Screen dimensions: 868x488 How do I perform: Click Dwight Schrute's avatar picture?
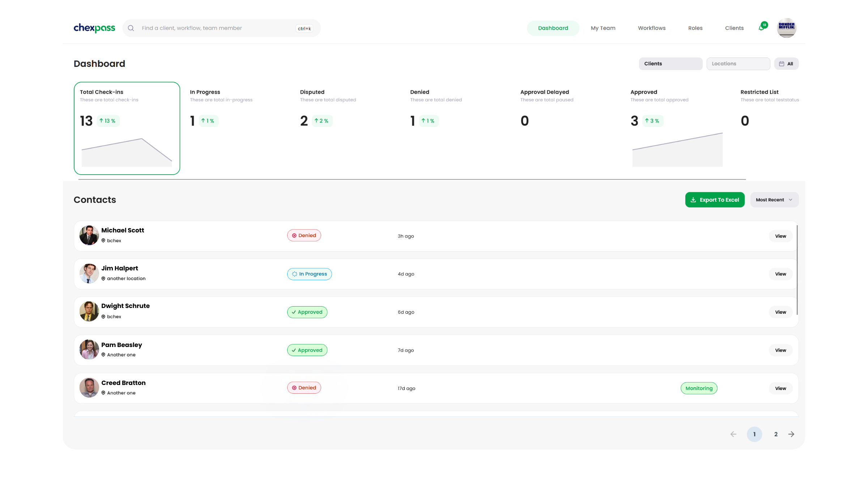pos(89,311)
